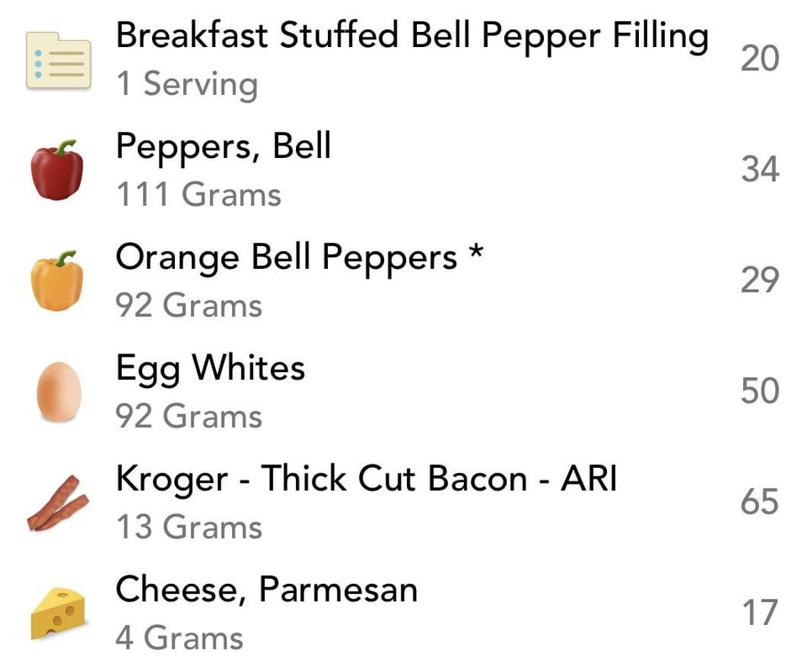Tap the red bell pepper icon

click(57, 171)
